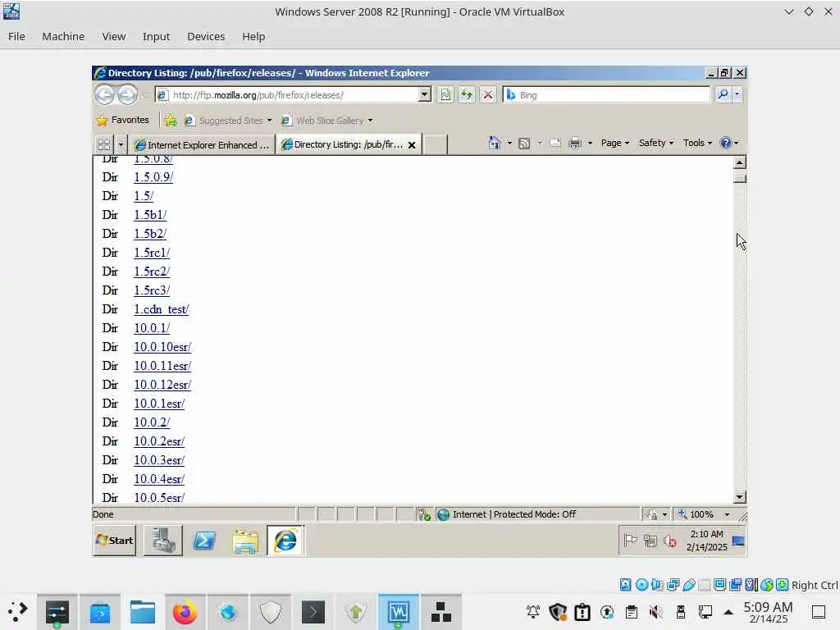Open the 10.0.4esr/ directory link
840x630 pixels.
[159, 479]
